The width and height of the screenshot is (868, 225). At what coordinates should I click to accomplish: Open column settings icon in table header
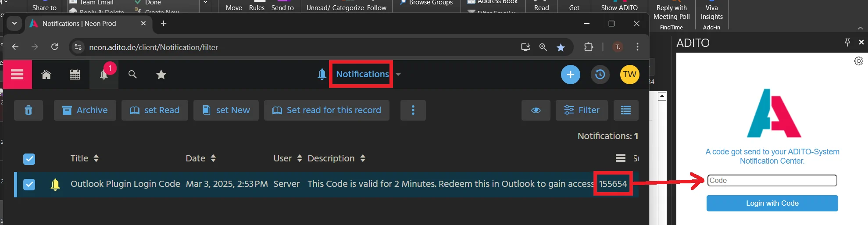pos(620,158)
